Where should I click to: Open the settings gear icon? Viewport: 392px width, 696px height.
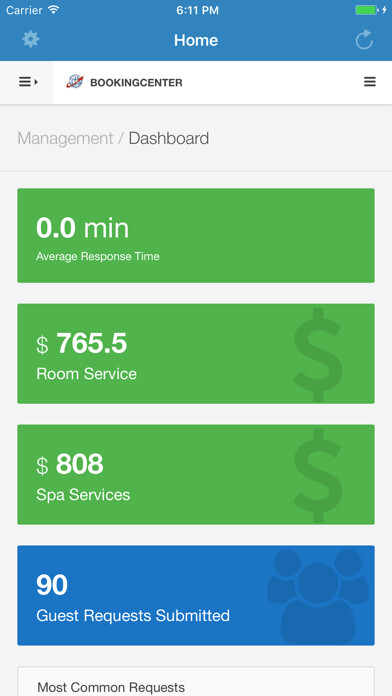tap(31, 40)
